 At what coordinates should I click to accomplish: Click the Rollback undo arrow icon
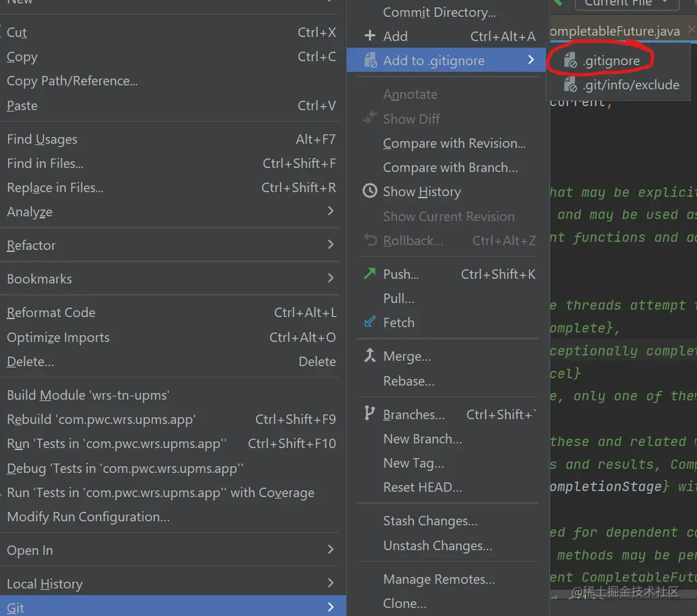click(370, 239)
